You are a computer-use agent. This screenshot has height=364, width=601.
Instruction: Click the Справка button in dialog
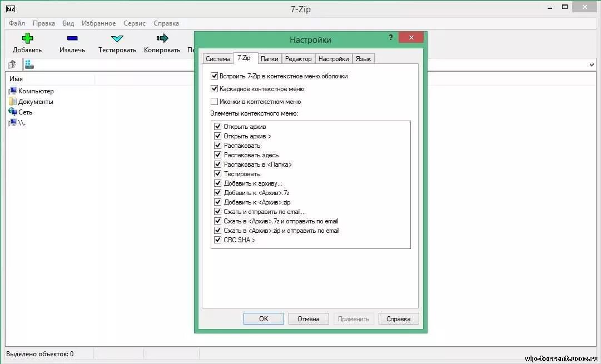(x=399, y=319)
